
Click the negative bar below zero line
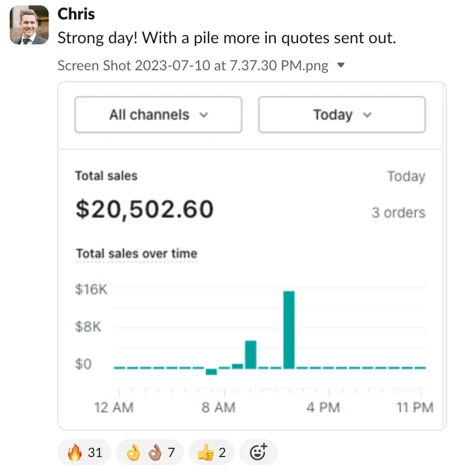coord(211,372)
